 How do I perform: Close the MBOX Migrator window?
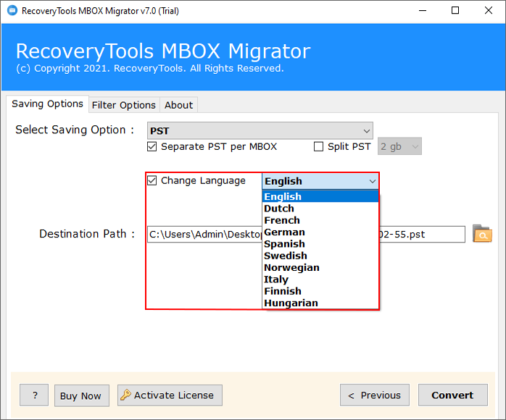click(x=489, y=11)
